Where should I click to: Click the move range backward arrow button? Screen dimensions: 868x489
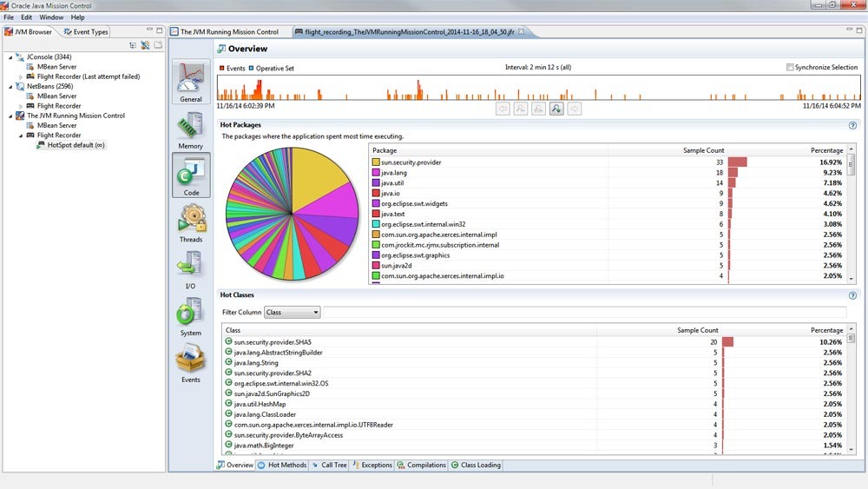click(503, 109)
